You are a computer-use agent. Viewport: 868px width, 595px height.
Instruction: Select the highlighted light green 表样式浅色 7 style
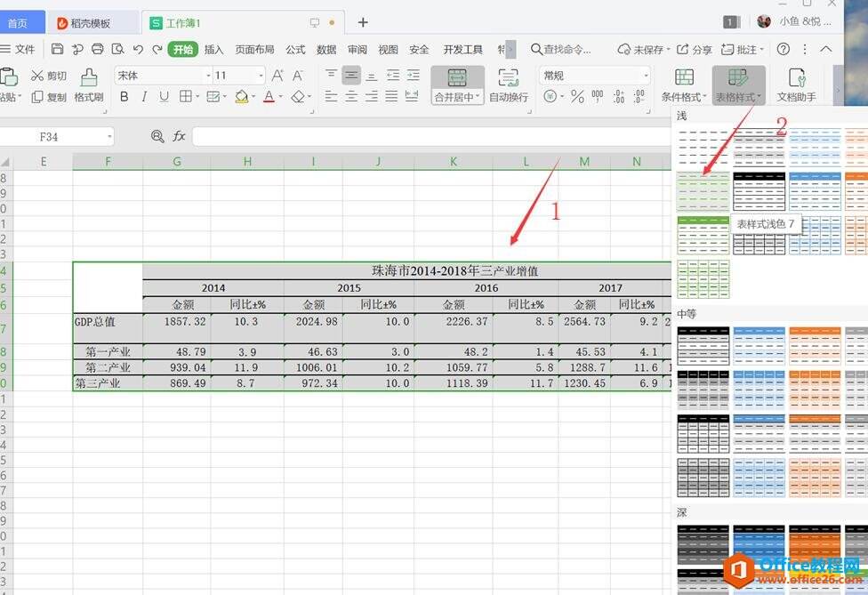click(703, 191)
